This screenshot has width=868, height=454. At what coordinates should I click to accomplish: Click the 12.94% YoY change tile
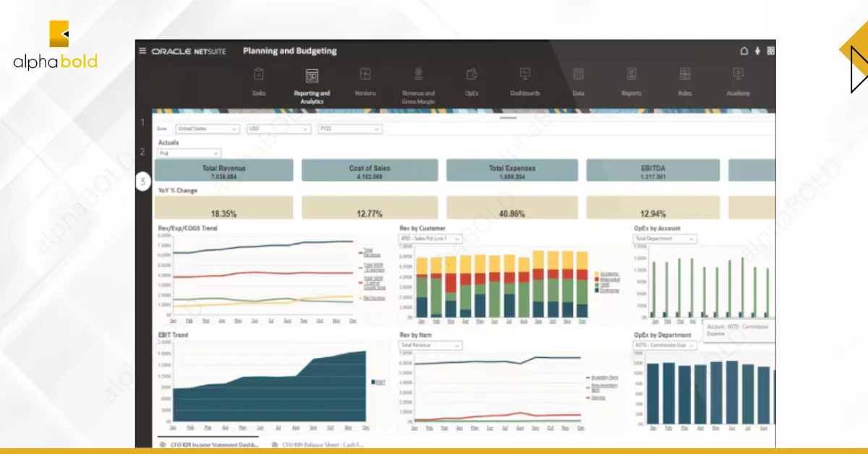(x=653, y=208)
